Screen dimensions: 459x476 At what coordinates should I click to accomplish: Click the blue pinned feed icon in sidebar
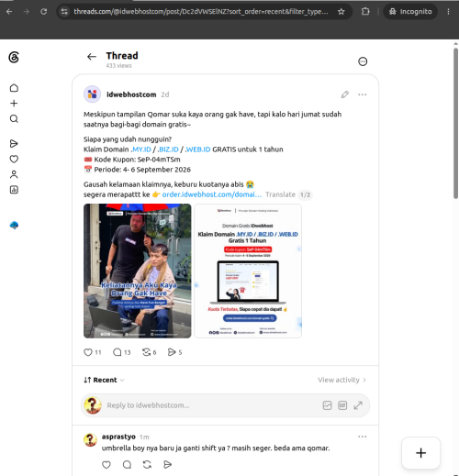14,226
